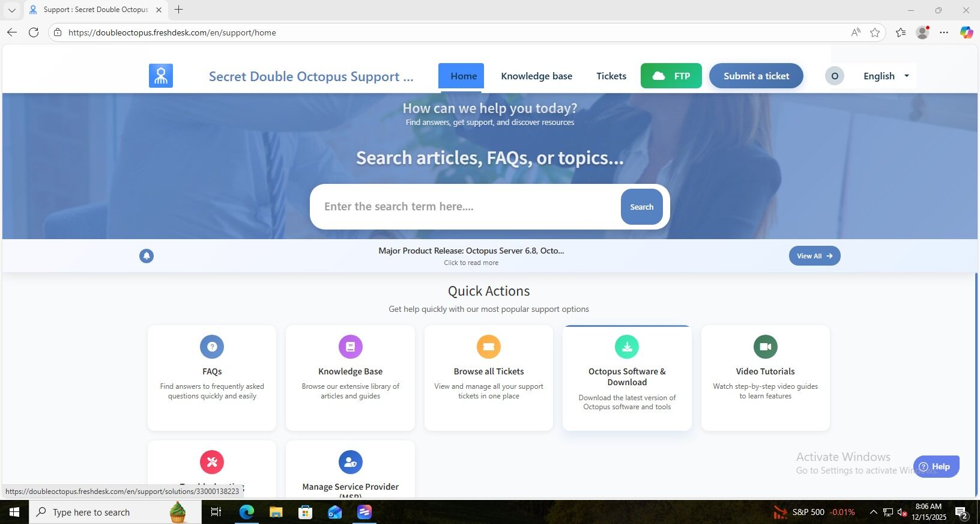Open the Knowledge Base card title
Screen dimensions: 980x524
351,371
